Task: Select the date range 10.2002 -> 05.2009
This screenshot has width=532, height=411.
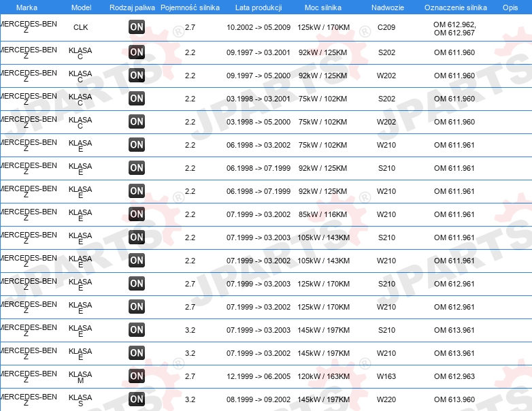Action: point(259,27)
